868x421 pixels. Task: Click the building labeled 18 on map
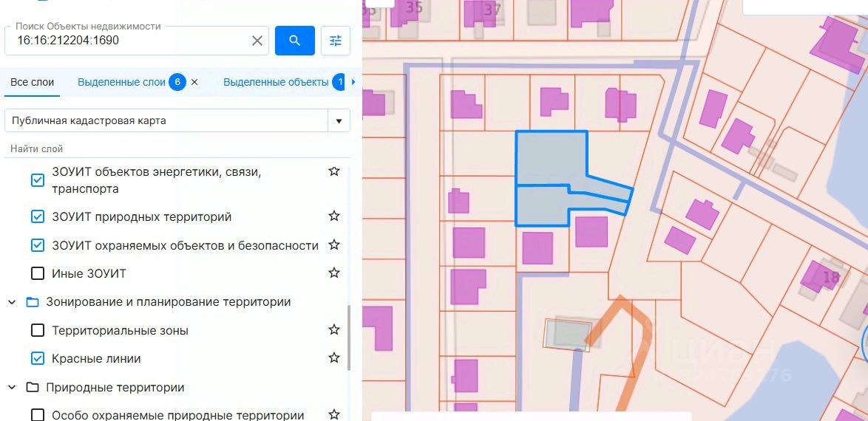coord(820,277)
